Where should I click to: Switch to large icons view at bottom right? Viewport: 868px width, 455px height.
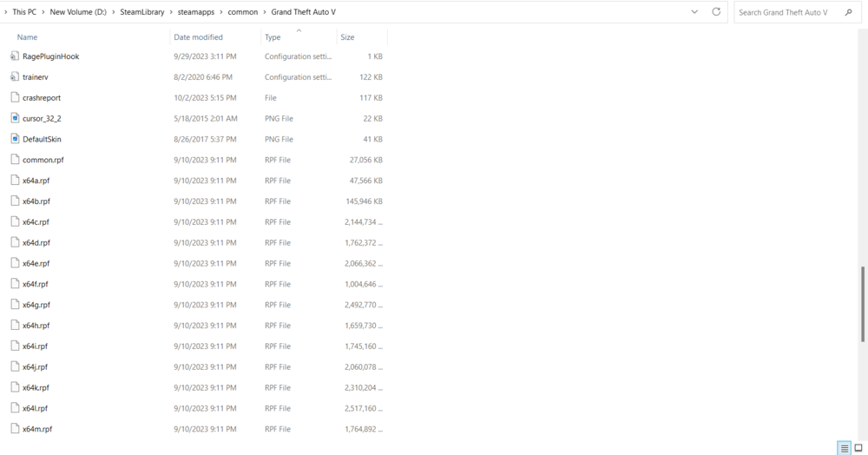click(x=858, y=448)
